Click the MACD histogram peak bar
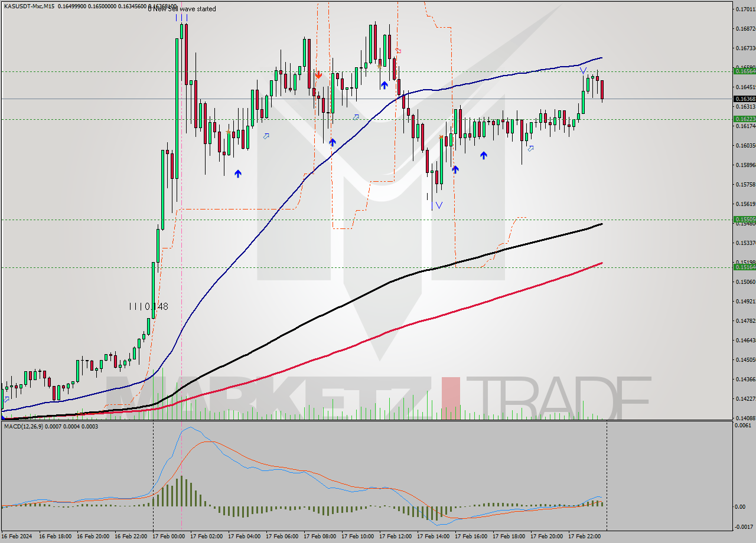Viewport: 756px width, 543px height. [x=181, y=490]
